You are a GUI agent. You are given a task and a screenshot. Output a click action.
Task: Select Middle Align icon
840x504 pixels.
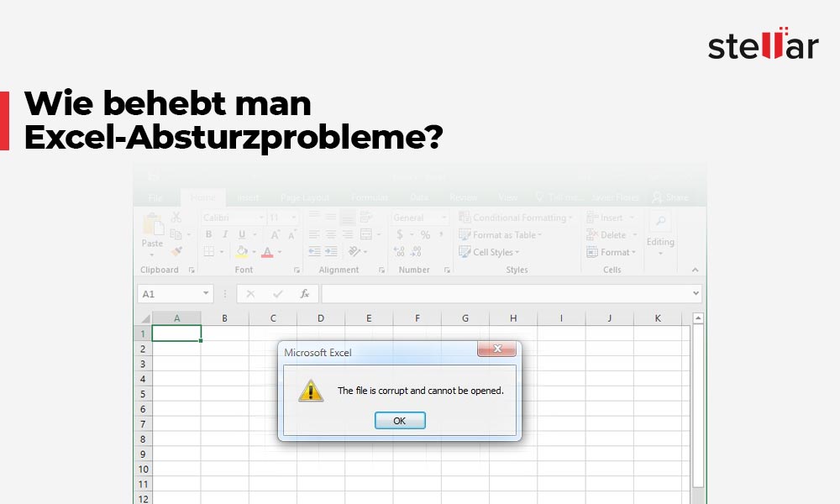pyautogui.click(x=331, y=217)
